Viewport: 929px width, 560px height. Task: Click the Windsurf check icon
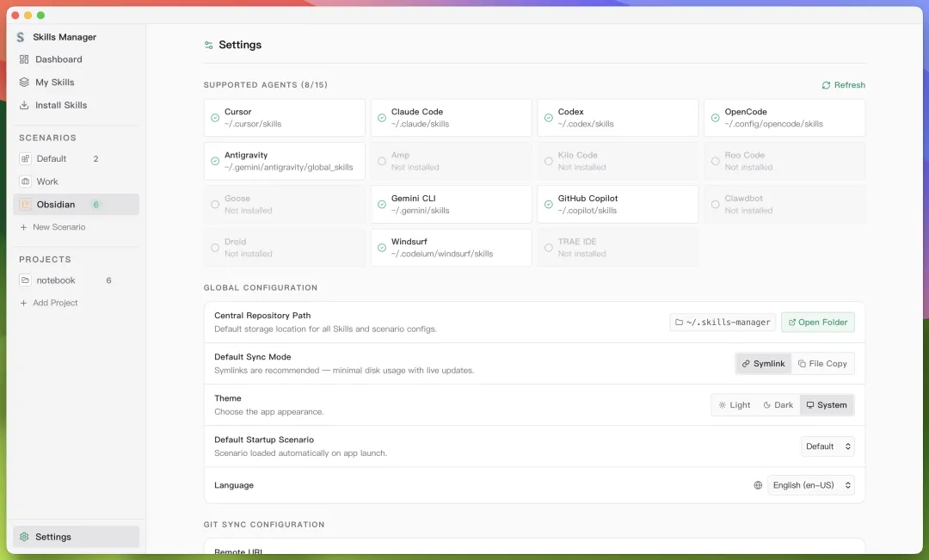pos(382,248)
